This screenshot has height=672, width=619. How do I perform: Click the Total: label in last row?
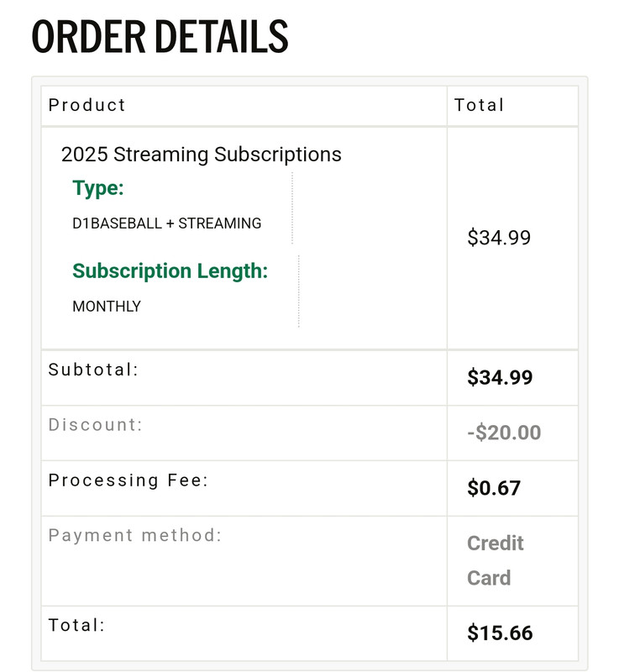click(x=76, y=625)
